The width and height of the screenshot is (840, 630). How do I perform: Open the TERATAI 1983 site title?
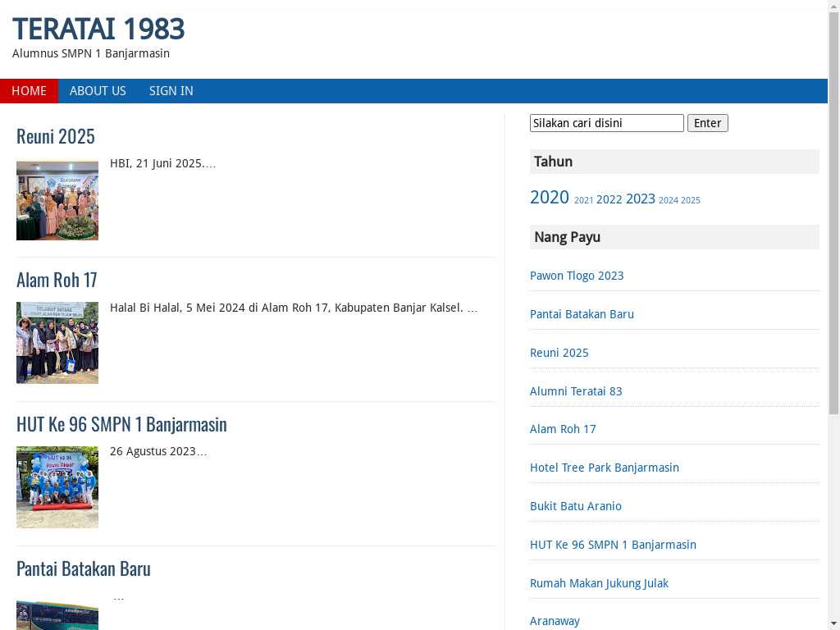(98, 29)
